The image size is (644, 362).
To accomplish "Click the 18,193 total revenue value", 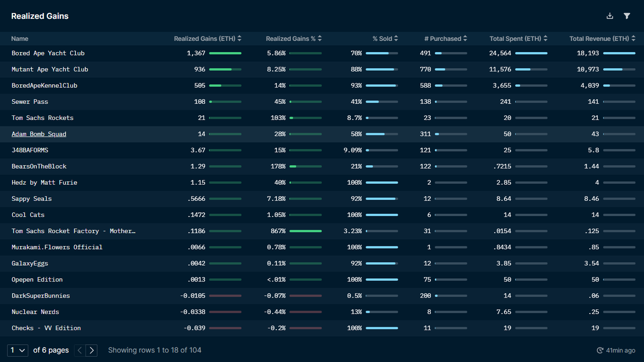I will pyautogui.click(x=588, y=53).
